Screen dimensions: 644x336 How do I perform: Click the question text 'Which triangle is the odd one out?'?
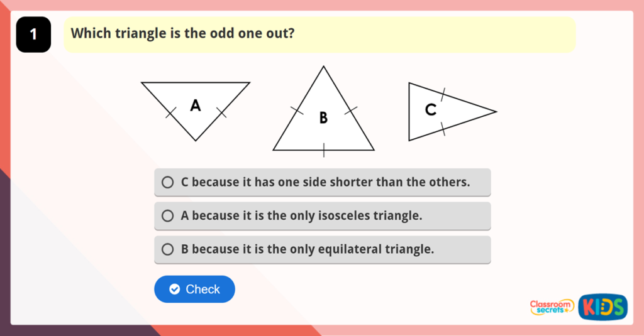[x=183, y=33]
